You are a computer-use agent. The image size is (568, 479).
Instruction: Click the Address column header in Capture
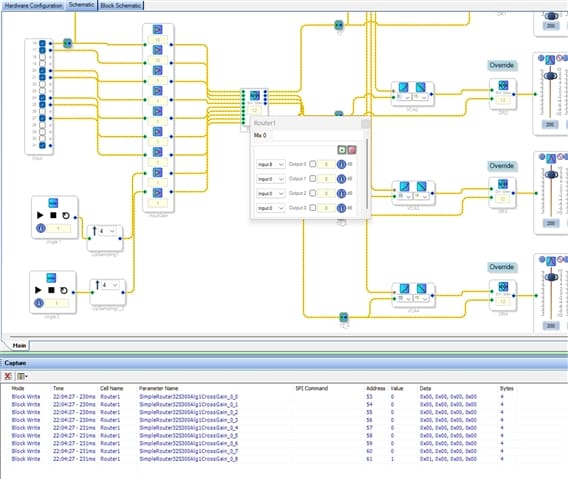click(376, 388)
